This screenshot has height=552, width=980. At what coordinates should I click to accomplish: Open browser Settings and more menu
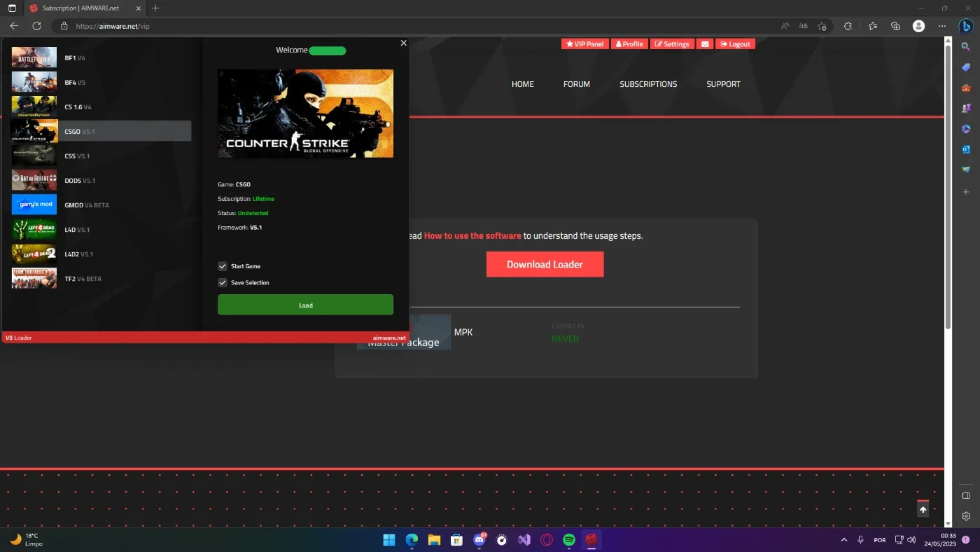tap(941, 26)
